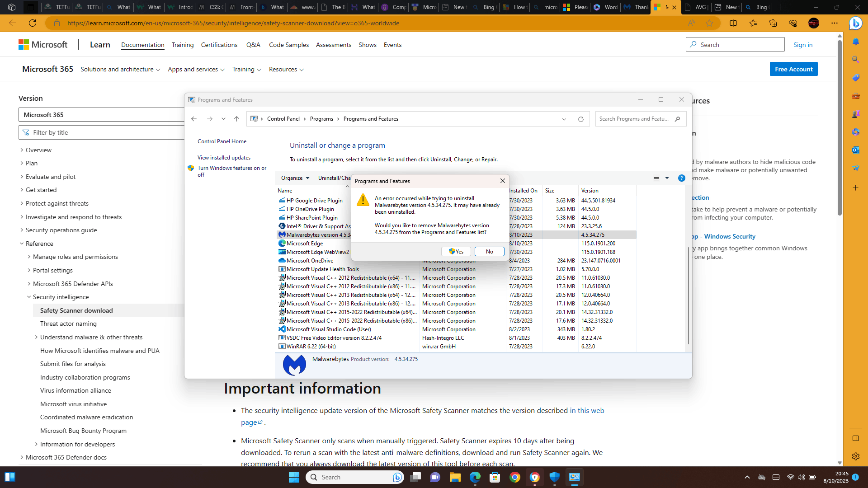Click No to keep Malwarebytes listed

click(x=489, y=251)
